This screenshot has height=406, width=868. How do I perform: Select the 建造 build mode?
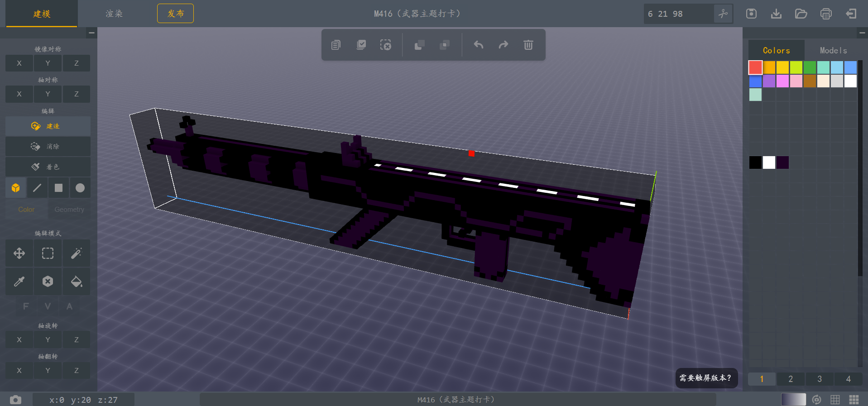click(x=48, y=126)
